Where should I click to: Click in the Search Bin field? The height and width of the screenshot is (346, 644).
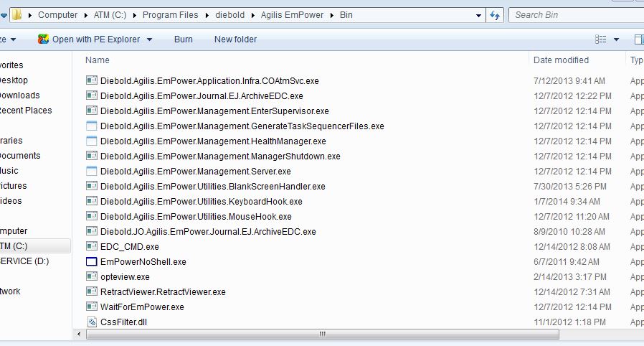(577, 15)
